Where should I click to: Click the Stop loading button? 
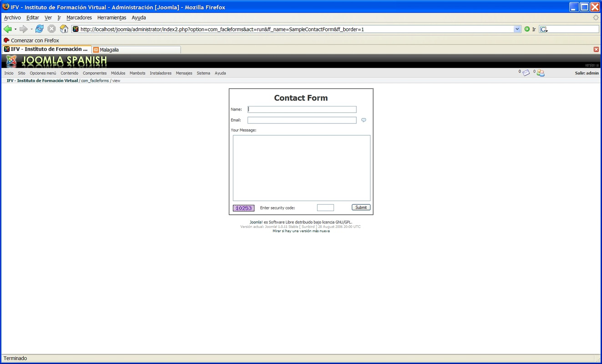(x=51, y=29)
